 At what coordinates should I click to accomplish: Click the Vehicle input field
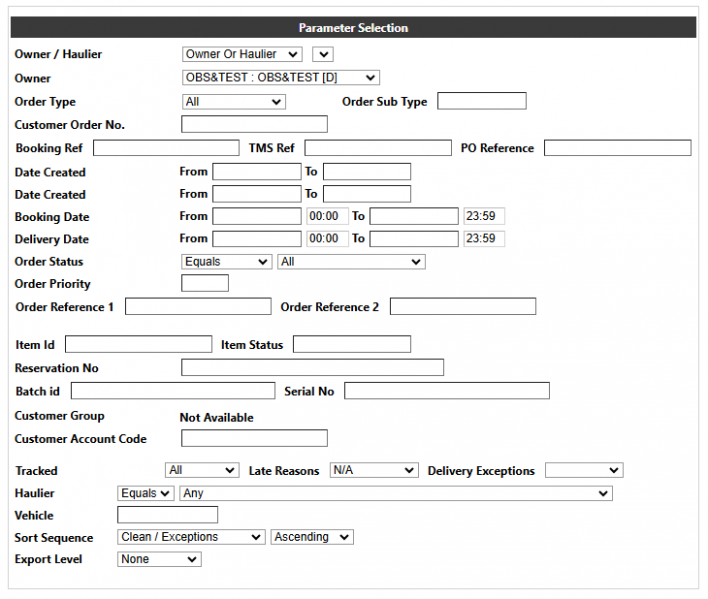168,515
